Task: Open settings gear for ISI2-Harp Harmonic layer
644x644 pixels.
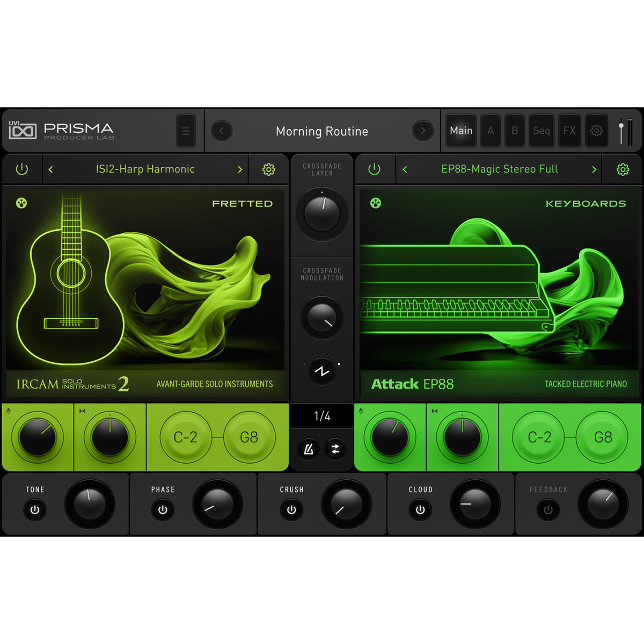Action: [268, 170]
